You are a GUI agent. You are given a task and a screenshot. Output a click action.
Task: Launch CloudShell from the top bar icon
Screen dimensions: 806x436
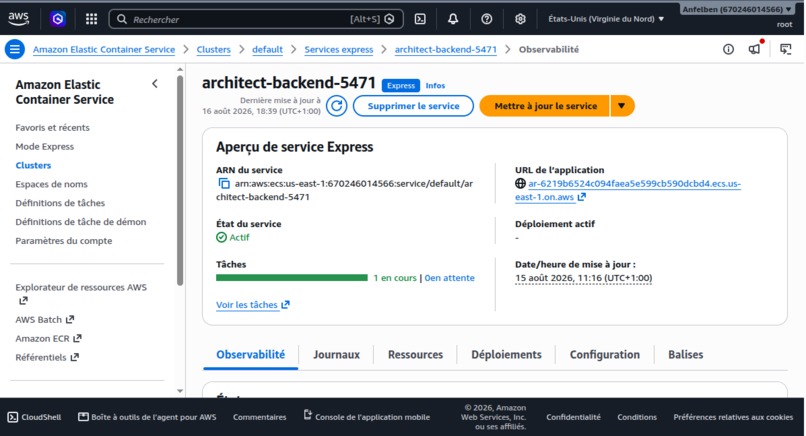[x=420, y=19]
